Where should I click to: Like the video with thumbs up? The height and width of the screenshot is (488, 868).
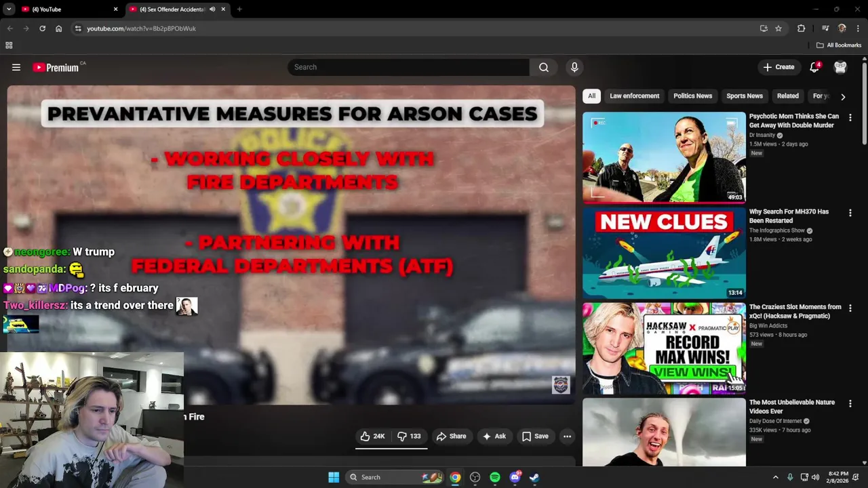(372, 436)
